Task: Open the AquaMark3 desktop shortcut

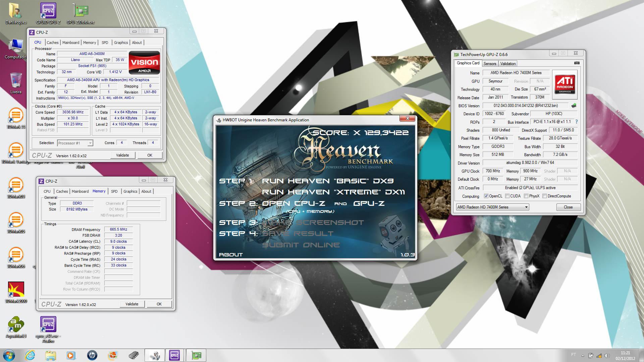Action: coord(16,327)
